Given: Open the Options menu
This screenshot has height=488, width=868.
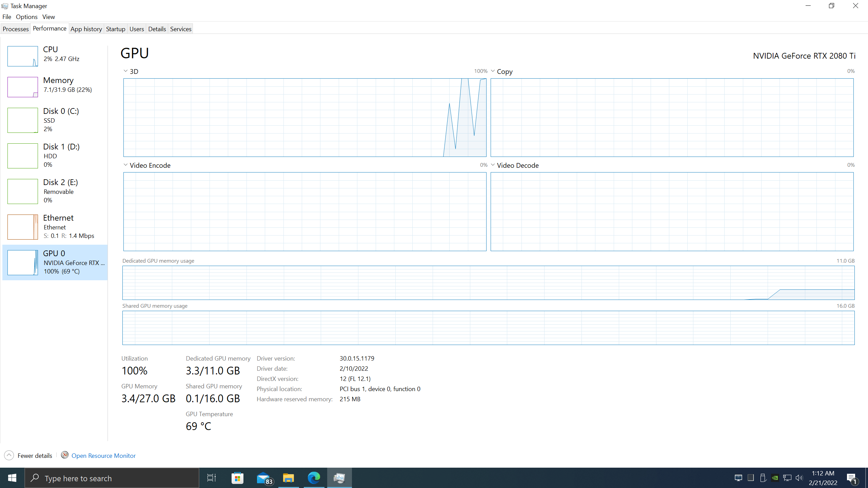Looking at the screenshot, I should pyautogui.click(x=26, y=17).
